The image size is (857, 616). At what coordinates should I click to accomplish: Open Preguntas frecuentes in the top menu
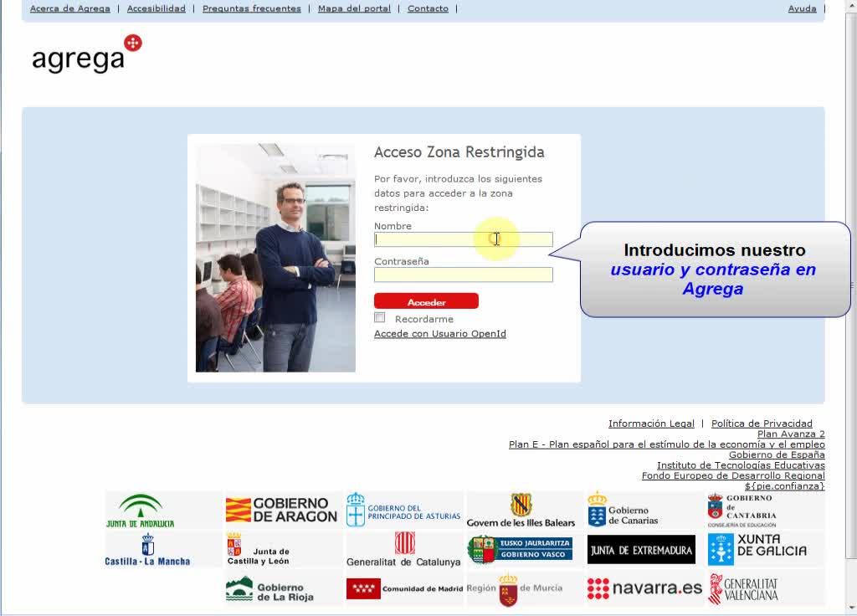pos(251,8)
